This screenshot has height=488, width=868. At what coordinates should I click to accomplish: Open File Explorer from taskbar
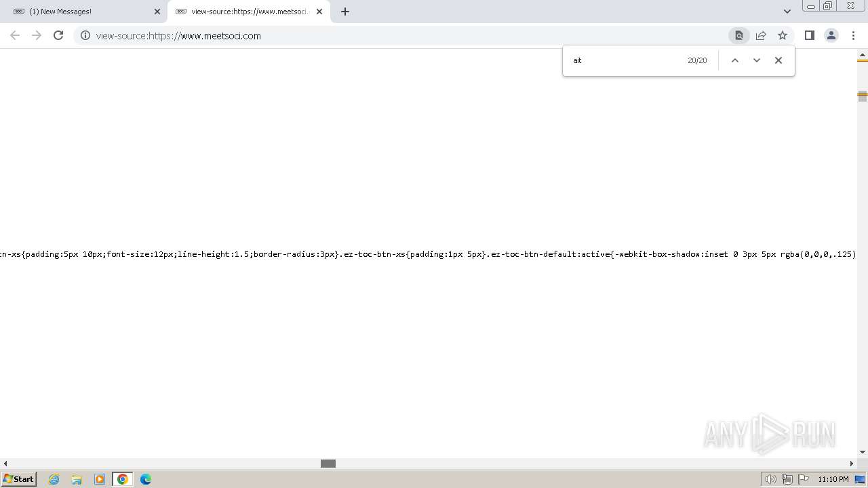point(77,479)
